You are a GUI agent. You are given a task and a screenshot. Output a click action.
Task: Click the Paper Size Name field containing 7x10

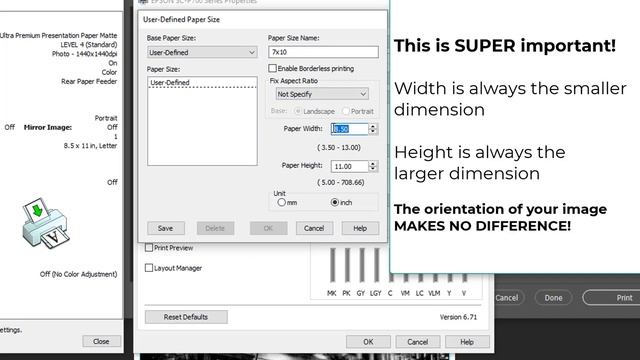pyautogui.click(x=323, y=52)
